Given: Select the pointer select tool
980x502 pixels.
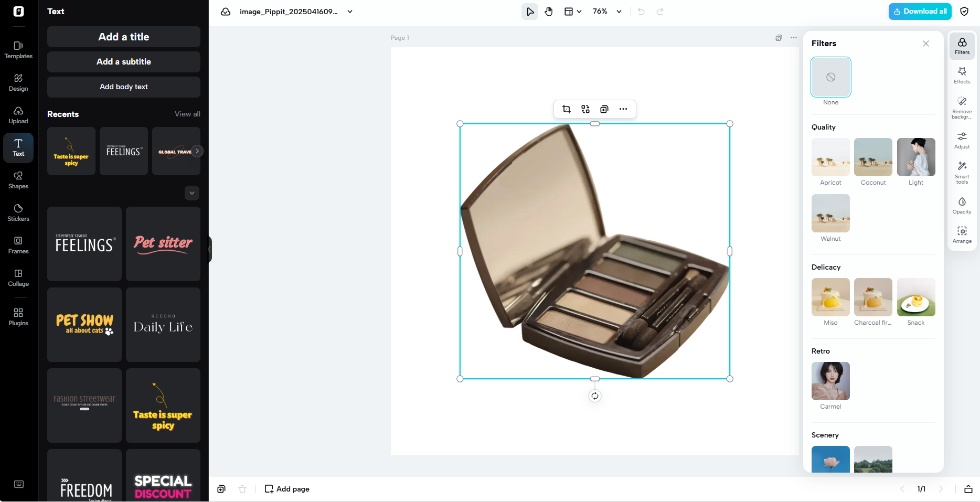Looking at the screenshot, I should coord(530,12).
